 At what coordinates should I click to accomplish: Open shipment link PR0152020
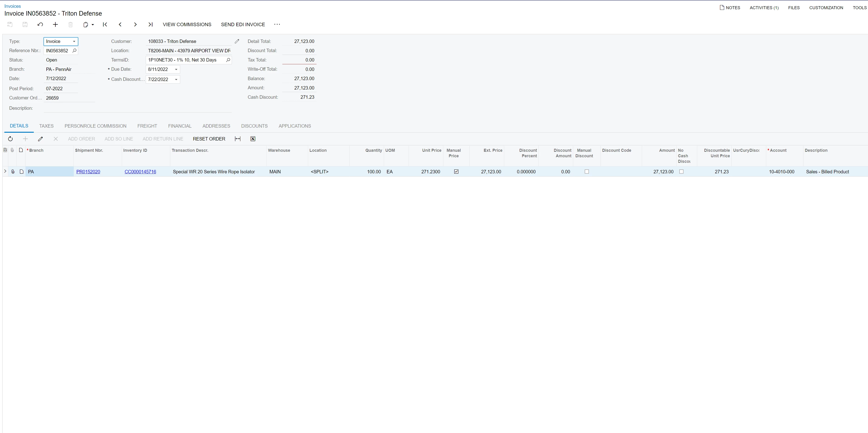(88, 172)
